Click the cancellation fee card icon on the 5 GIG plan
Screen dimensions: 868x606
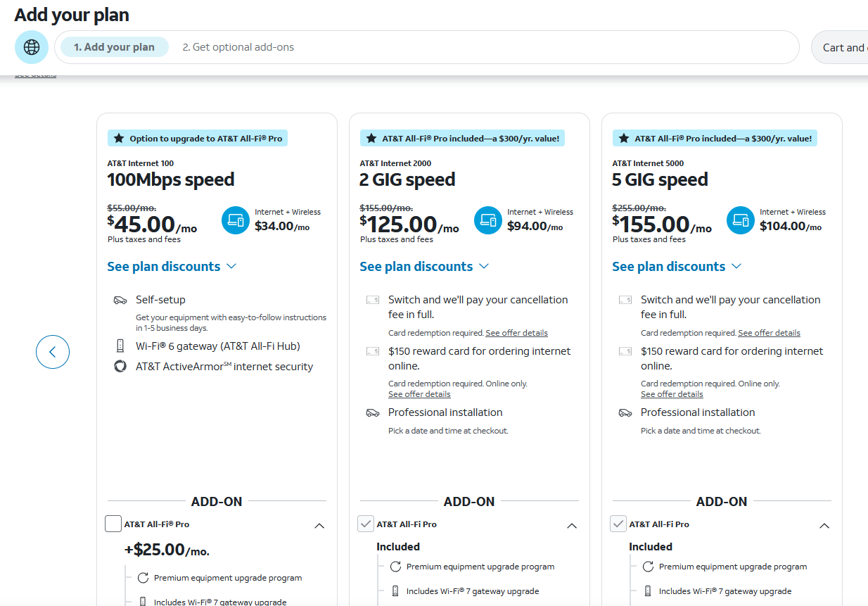click(x=625, y=300)
